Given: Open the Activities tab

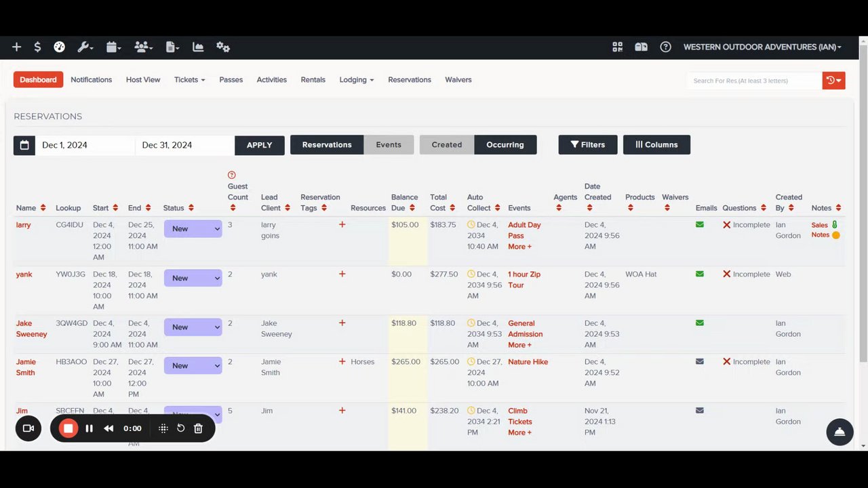Looking at the screenshot, I should (x=271, y=80).
